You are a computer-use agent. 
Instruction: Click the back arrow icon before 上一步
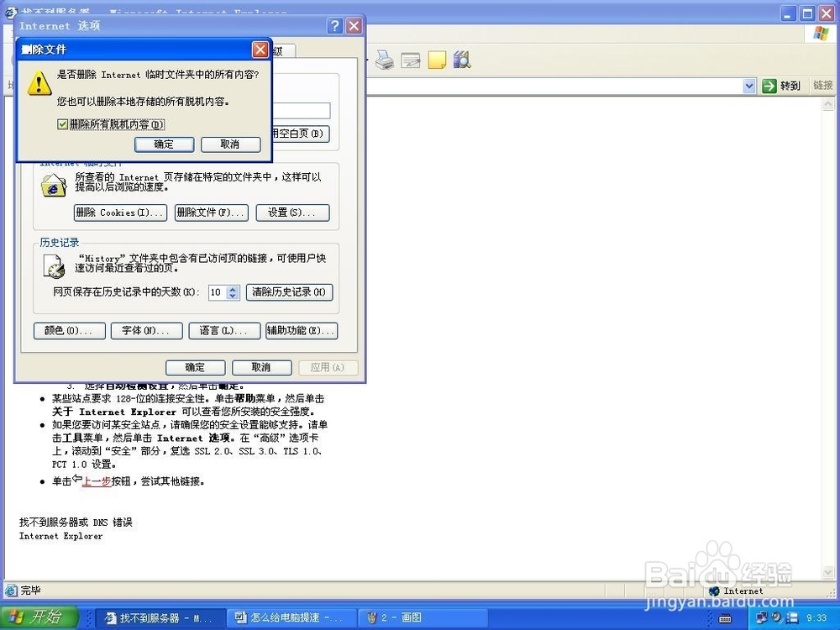[x=77, y=479]
